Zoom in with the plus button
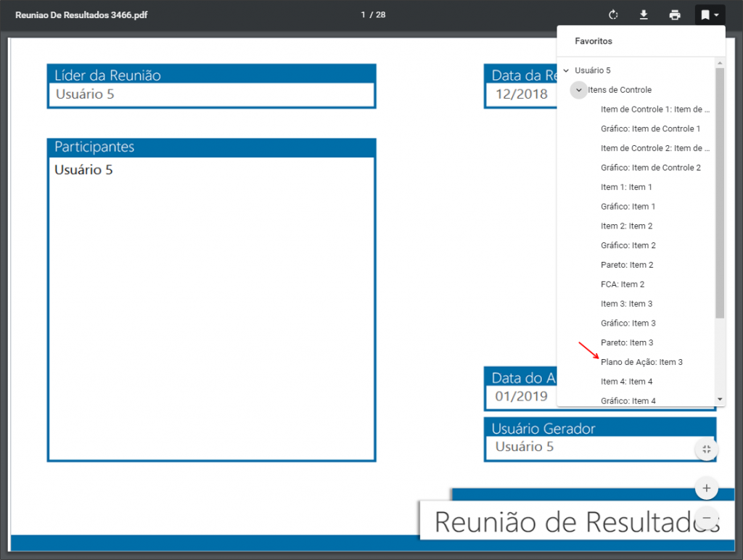 [707, 488]
